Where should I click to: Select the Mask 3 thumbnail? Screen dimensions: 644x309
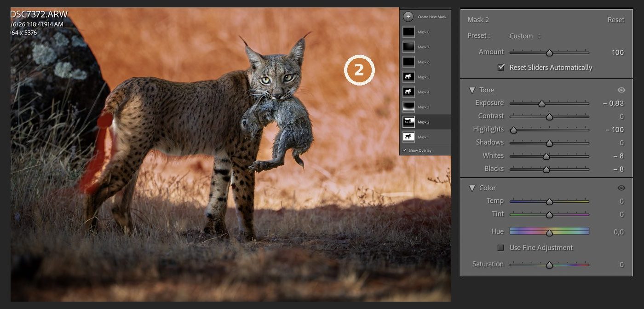pos(408,107)
